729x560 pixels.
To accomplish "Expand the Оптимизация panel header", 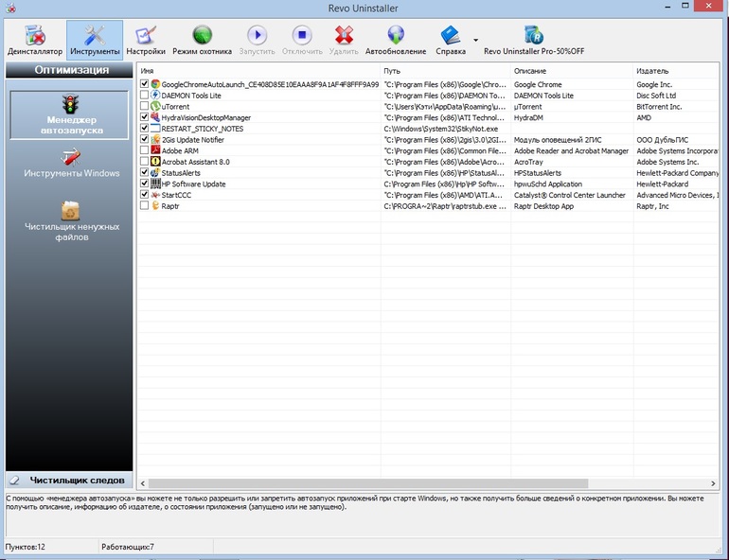I will coord(69,70).
